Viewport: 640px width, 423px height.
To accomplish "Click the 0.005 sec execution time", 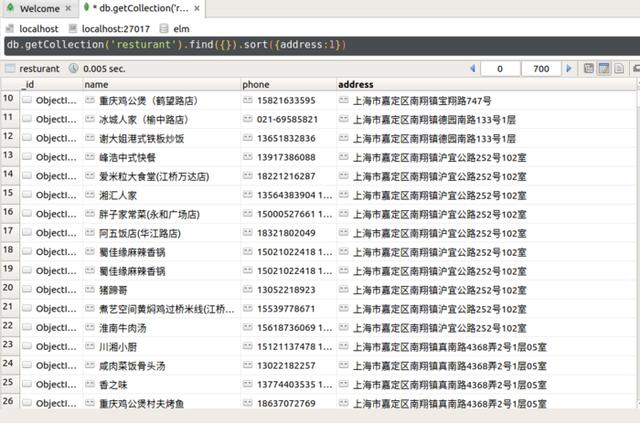I will (x=104, y=69).
